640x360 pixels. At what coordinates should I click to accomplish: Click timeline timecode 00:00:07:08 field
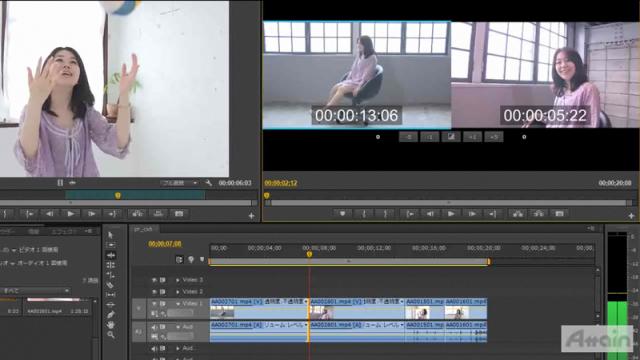(x=164, y=244)
